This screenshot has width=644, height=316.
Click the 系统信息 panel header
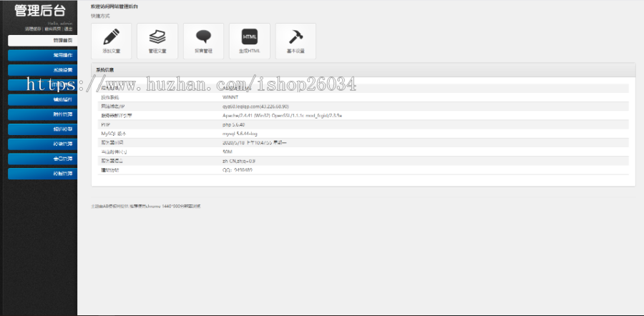click(x=363, y=70)
